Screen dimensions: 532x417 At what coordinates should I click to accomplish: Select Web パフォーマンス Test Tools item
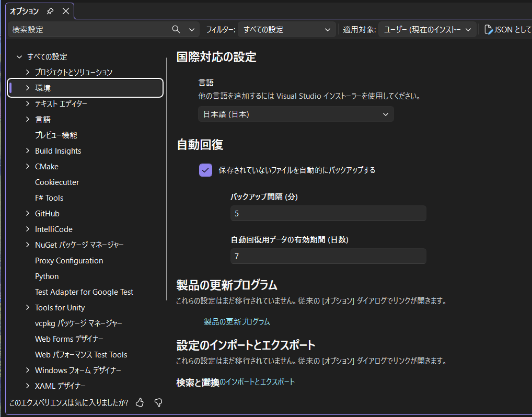pos(81,355)
